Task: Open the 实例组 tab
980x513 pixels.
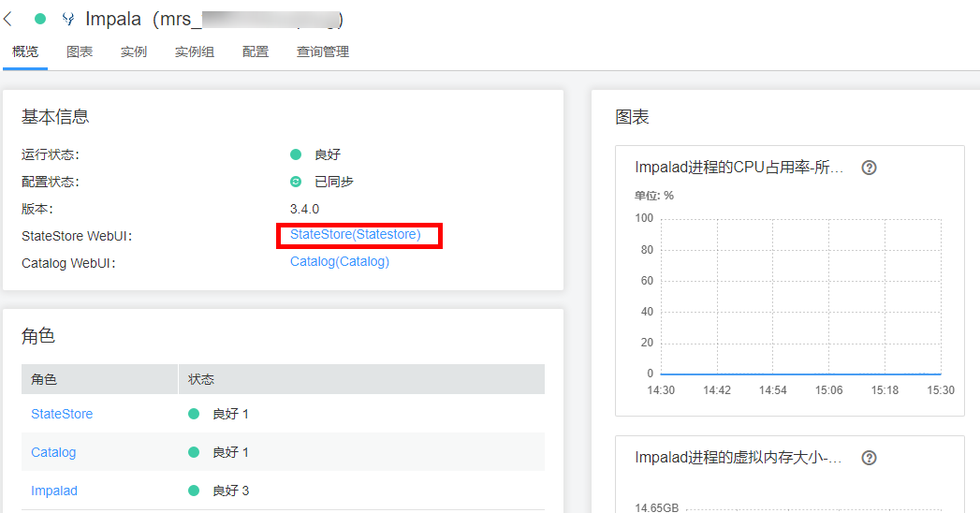Action: [195, 51]
